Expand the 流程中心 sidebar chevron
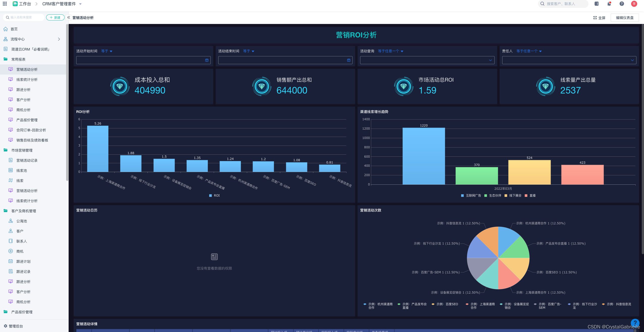This screenshot has height=332, width=644. [59, 39]
